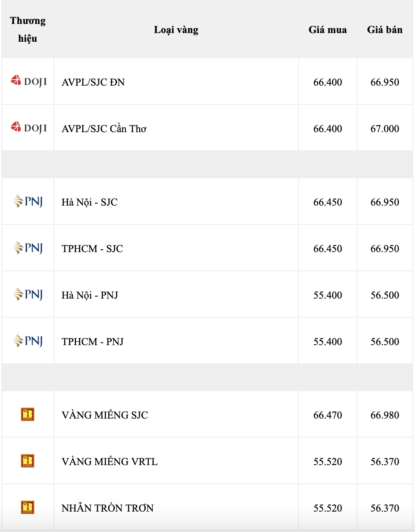The width and height of the screenshot is (415, 532).
Task: Click sell price 66.980 in SJC row
Action: [x=385, y=415]
